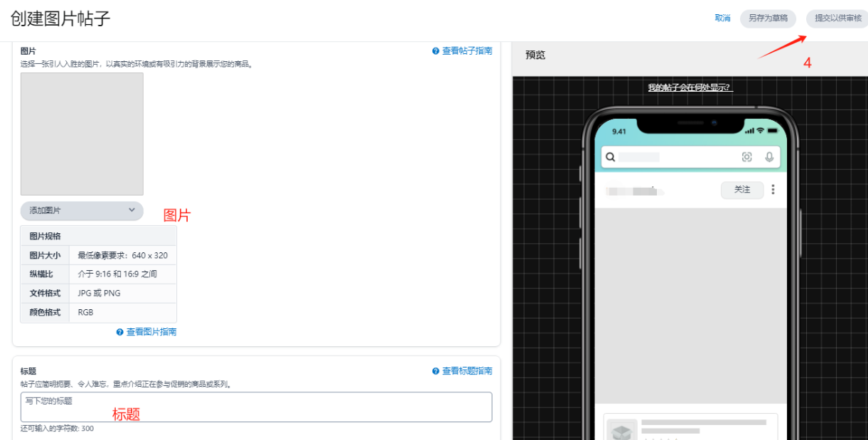Click the 关注 button in the preview
Image resolution: width=868 pixels, height=440 pixels.
point(742,190)
